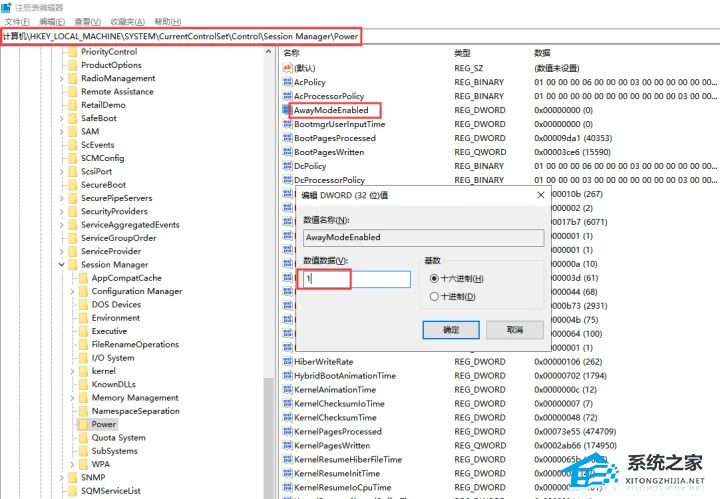This screenshot has width=720, height=499.
Task: Expand the SNMP key
Action: [62, 477]
